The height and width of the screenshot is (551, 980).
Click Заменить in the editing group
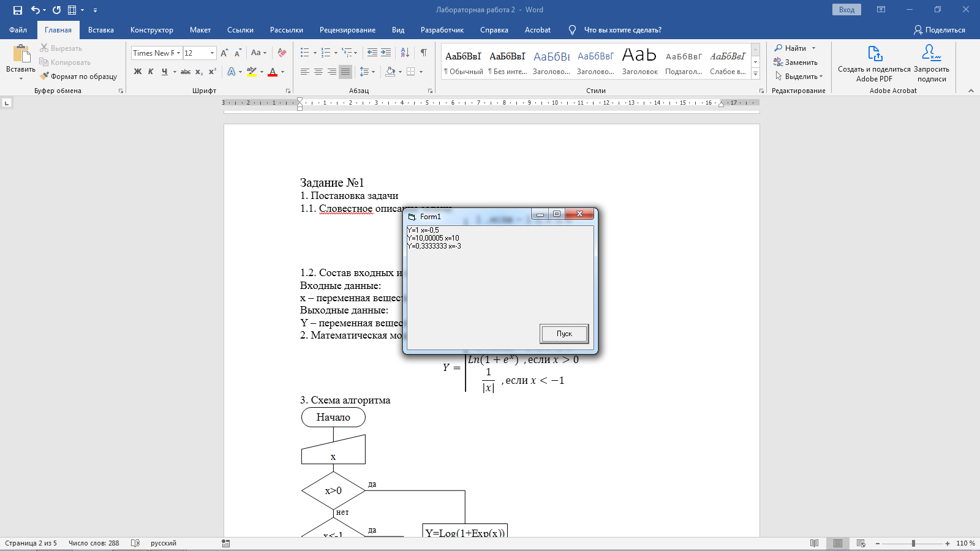click(x=796, y=62)
